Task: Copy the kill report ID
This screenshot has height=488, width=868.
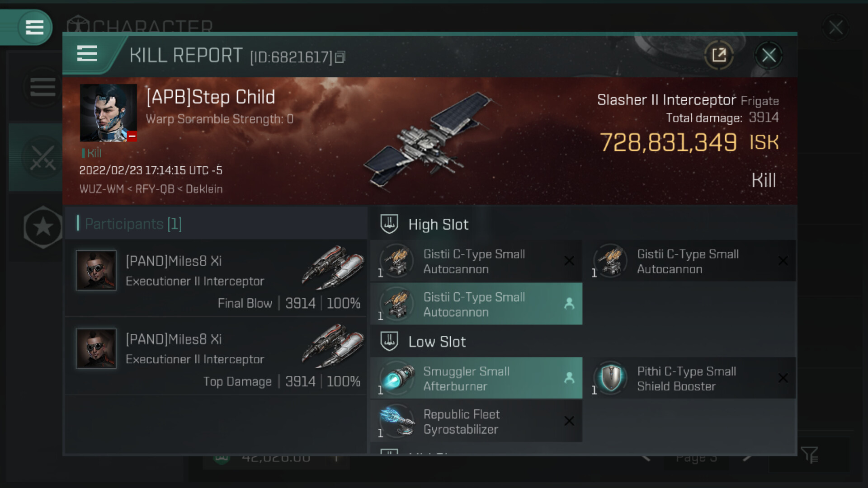Action: [x=340, y=57]
